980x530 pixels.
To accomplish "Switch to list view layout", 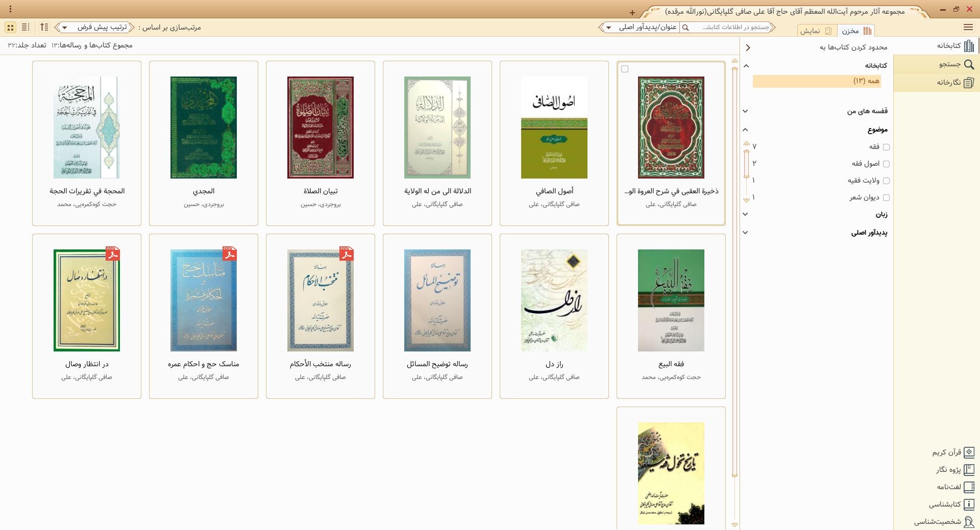I will (x=26, y=28).
